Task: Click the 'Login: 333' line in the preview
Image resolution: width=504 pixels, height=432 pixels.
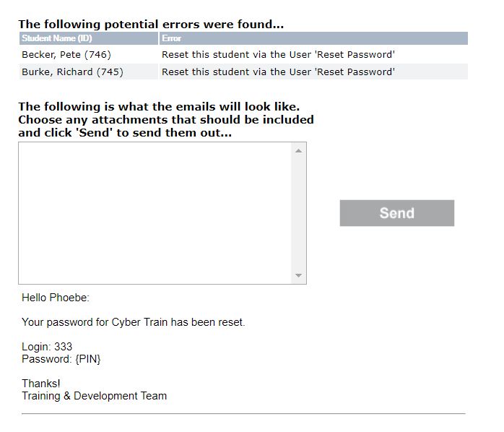Action: (47, 347)
